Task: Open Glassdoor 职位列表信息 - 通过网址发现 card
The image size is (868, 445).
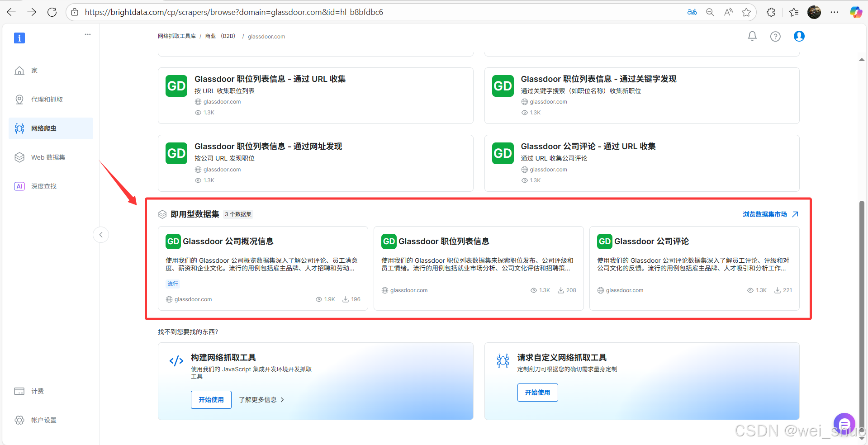Action: pos(316,163)
